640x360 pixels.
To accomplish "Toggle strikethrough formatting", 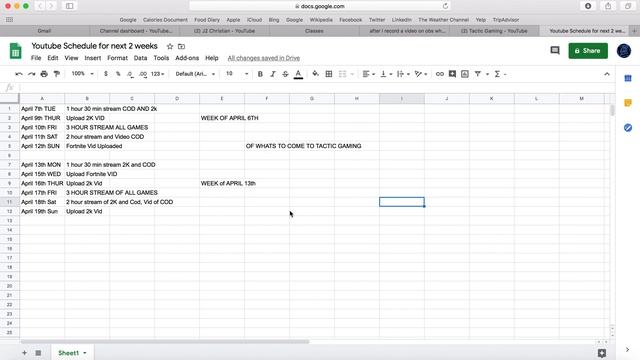I will click(x=285, y=74).
